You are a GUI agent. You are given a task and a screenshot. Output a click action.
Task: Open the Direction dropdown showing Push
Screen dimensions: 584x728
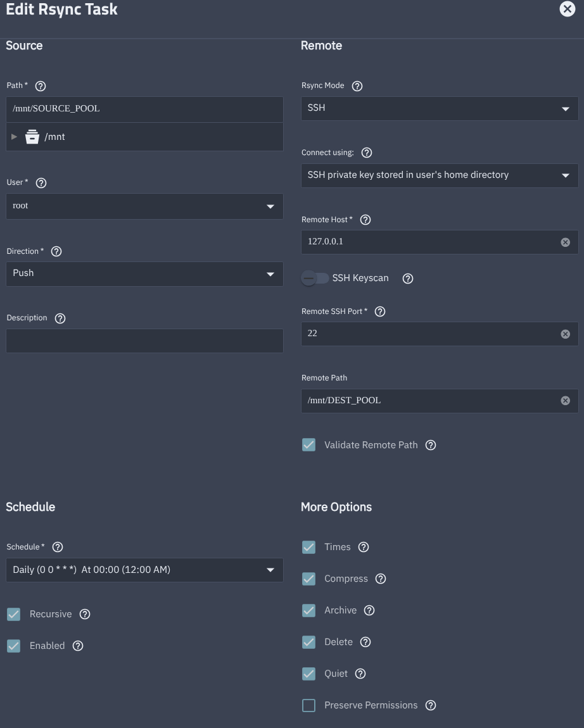[x=144, y=274]
